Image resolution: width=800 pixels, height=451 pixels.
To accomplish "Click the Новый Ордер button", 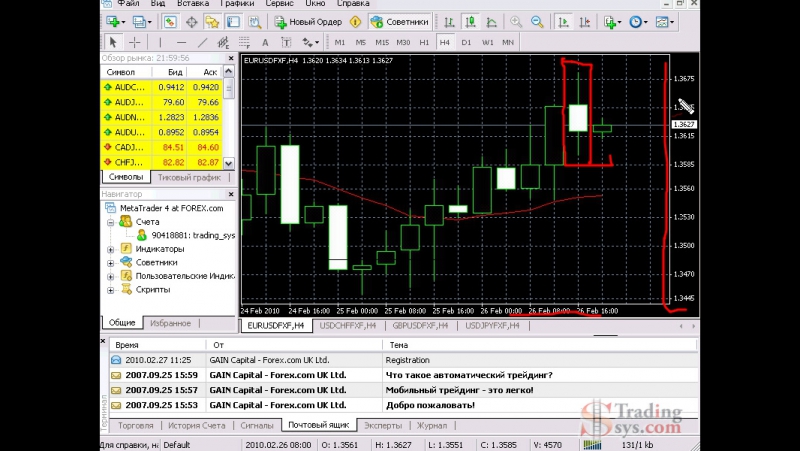I will click(309, 22).
